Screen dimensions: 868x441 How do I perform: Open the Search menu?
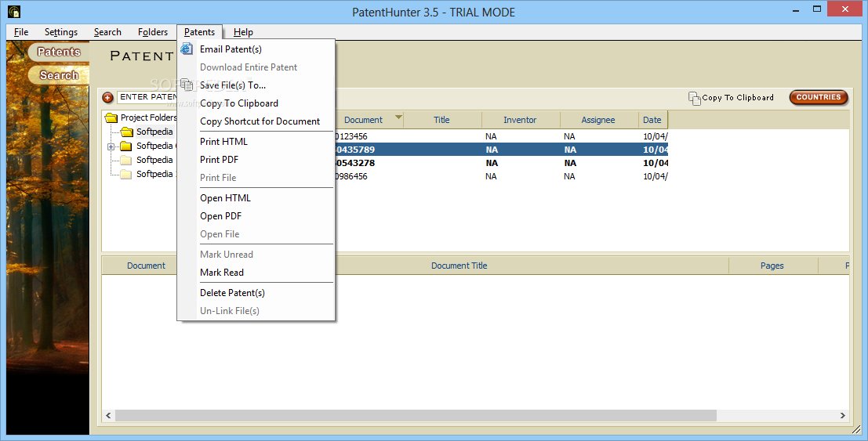(107, 32)
